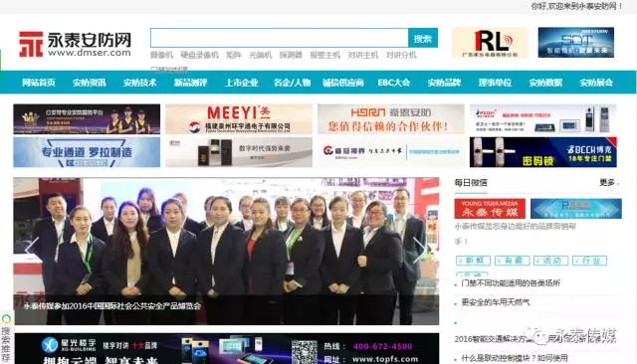The height and width of the screenshot is (364, 637).
Task: Click the 搜索 search button
Action: (x=423, y=38)
